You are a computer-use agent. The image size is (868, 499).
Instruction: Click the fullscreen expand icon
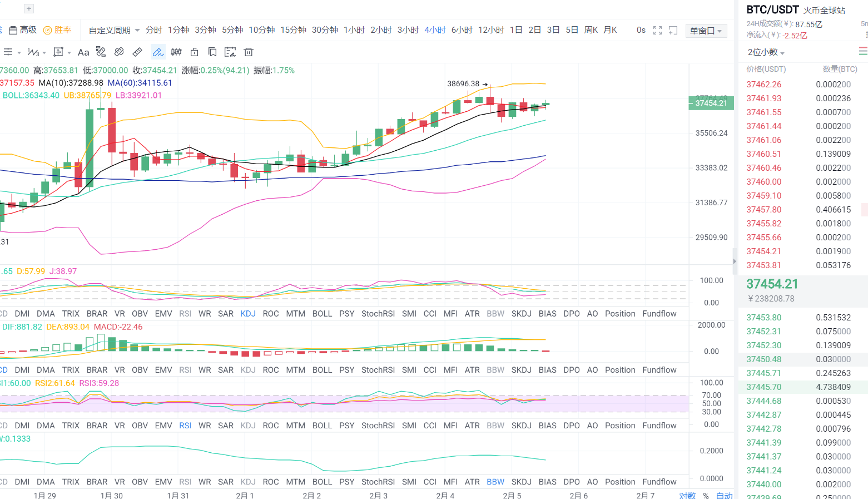[657, 31]
